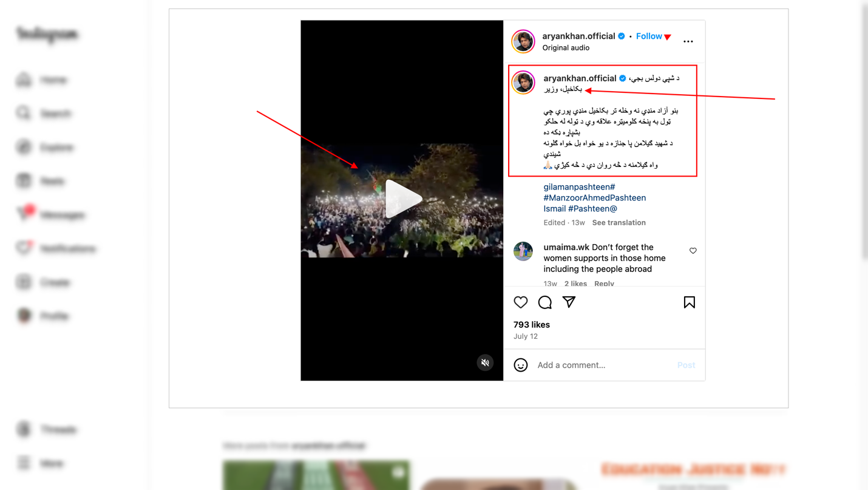Open the comment bubble icon
This screenshot has height=490, width=868.
(x=545, y=302)
